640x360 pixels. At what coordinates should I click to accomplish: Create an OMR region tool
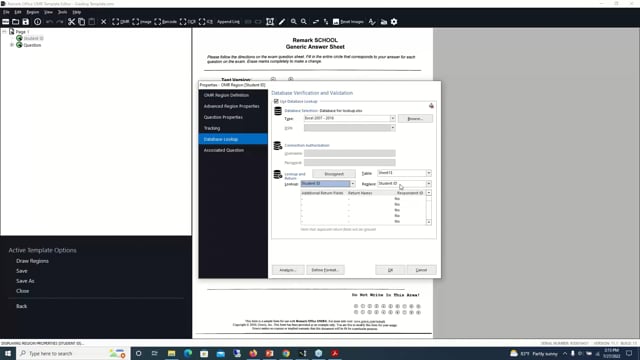click(120, 22)
